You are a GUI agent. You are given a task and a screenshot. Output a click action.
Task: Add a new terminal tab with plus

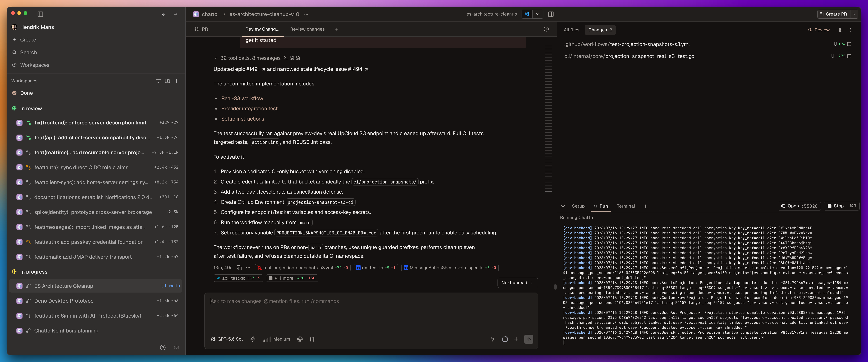pos(645,206)
